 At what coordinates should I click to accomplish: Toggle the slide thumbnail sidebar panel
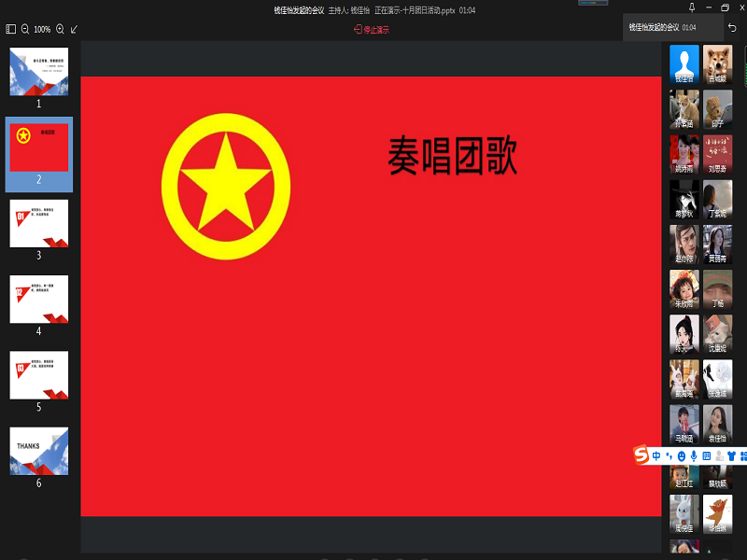[x=10, y=29]
